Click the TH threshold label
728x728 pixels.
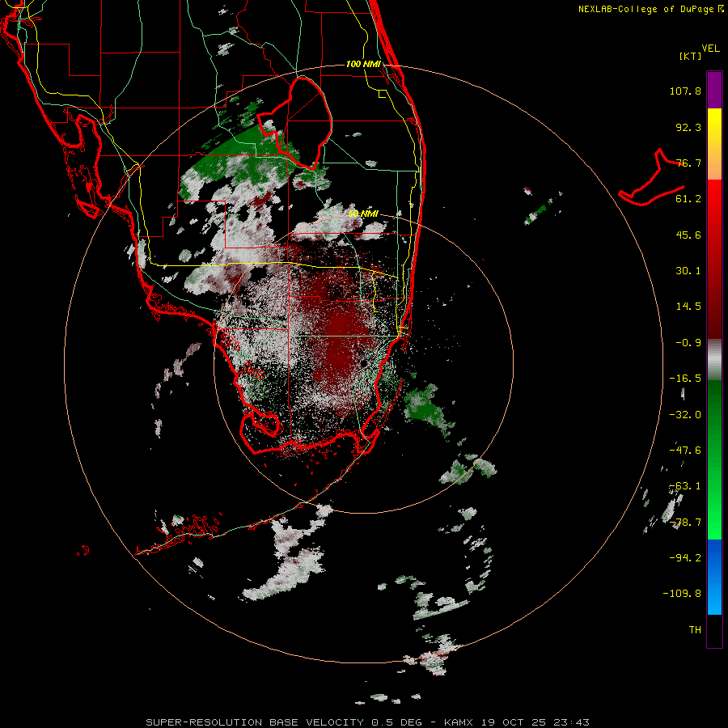point(695,630)
